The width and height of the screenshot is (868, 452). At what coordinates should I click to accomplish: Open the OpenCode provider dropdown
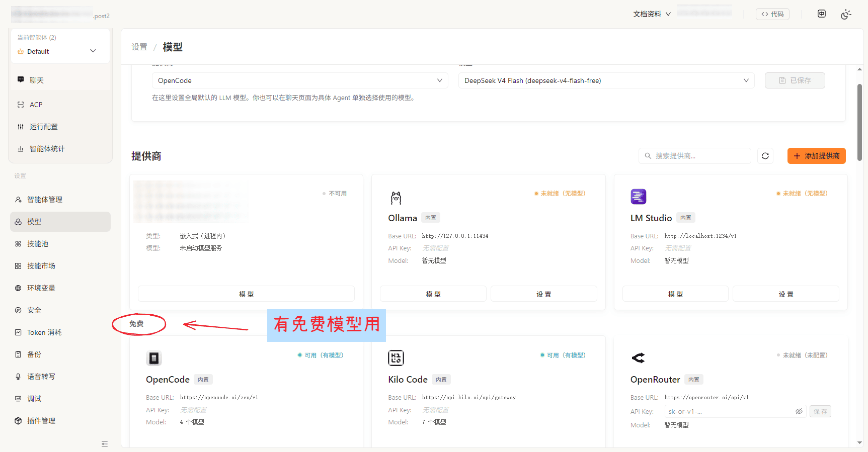click(x=300, y=80)
